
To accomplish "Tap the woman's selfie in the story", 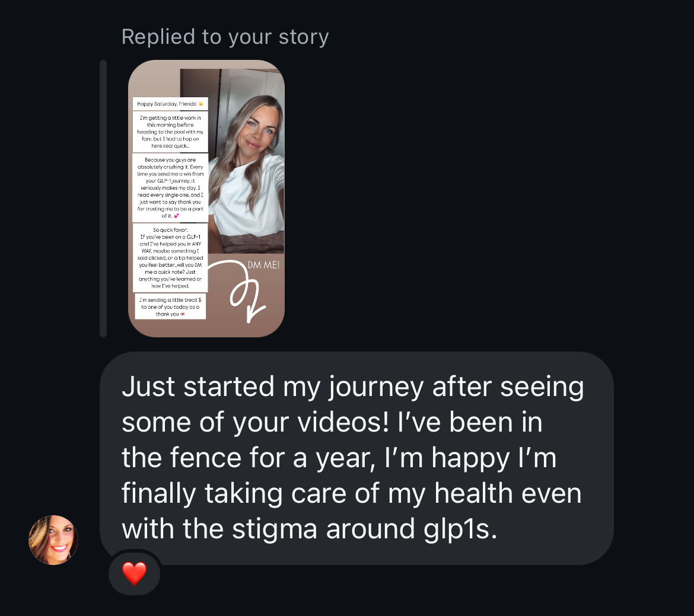I will [246, 161].
